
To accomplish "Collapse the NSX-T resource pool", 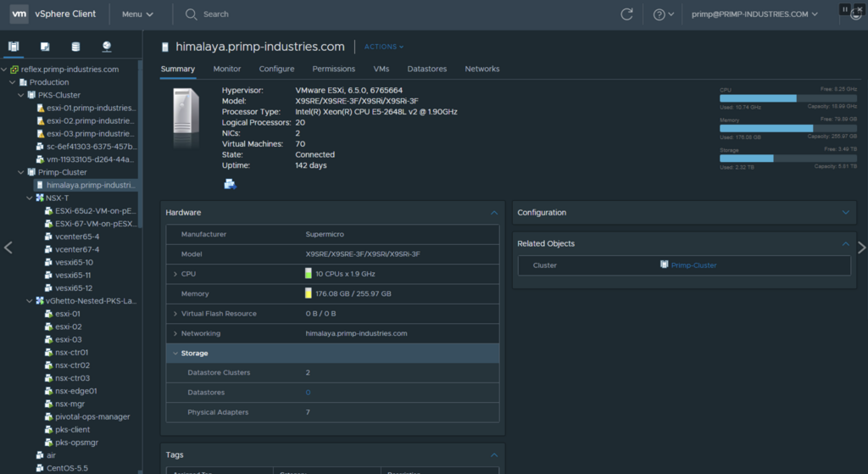I will pos(30,198).
